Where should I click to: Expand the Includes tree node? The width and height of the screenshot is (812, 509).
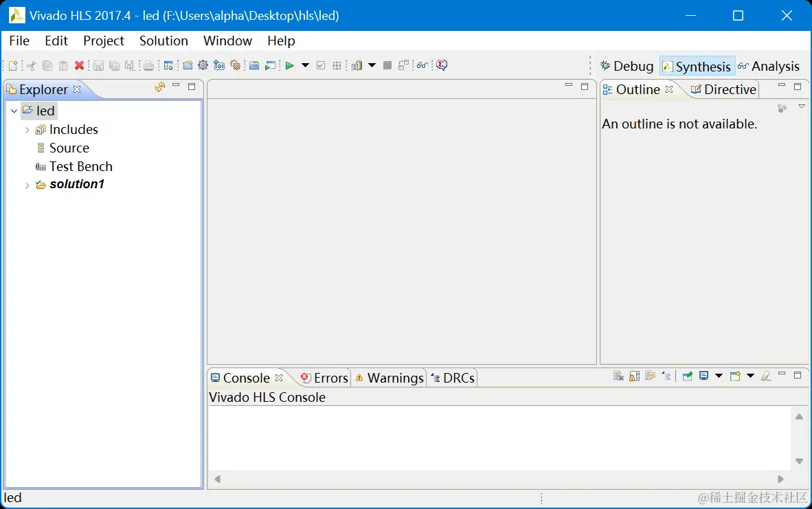point(27,130)
